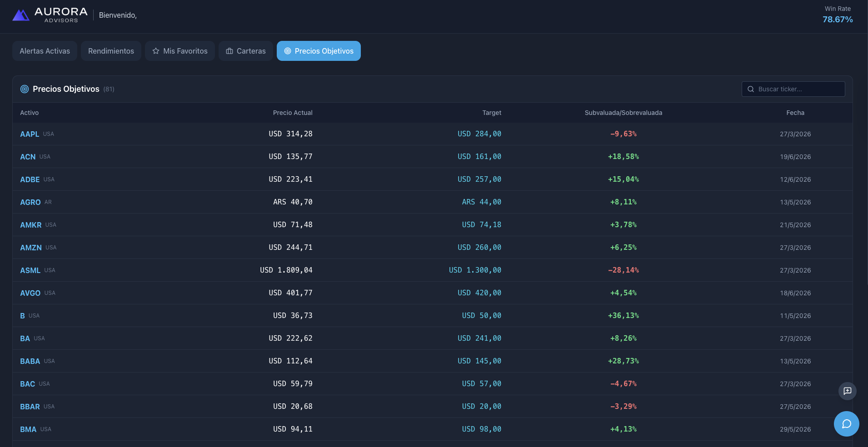The height and width of the screenshot is (447, 868).
Task: Click AAPL current price USD 314,28
Action: 290,134
